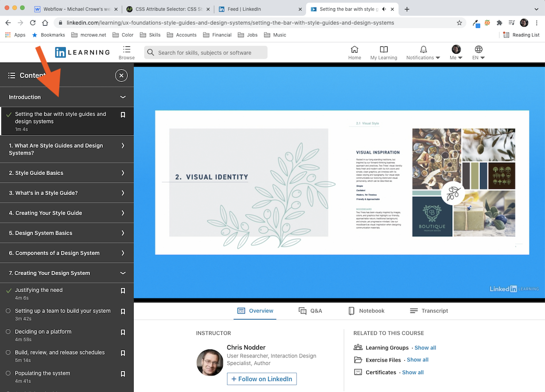Open the Music bookmark folder
The image size is (545, 392).
pos(275,35)
